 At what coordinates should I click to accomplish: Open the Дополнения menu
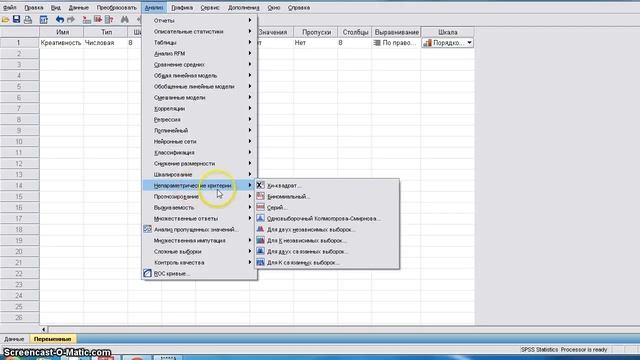click(244, 8)
